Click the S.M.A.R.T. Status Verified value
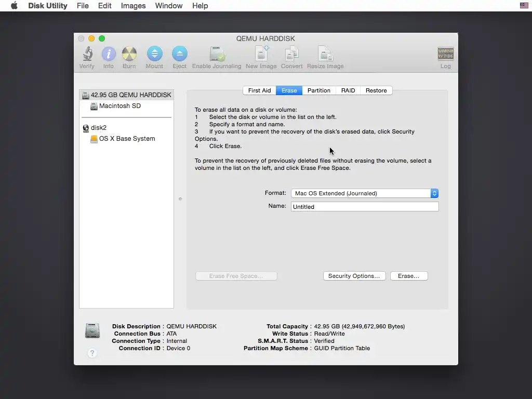Screen dimensions: 532x399 pyautogui.click(x=324, y=341)
